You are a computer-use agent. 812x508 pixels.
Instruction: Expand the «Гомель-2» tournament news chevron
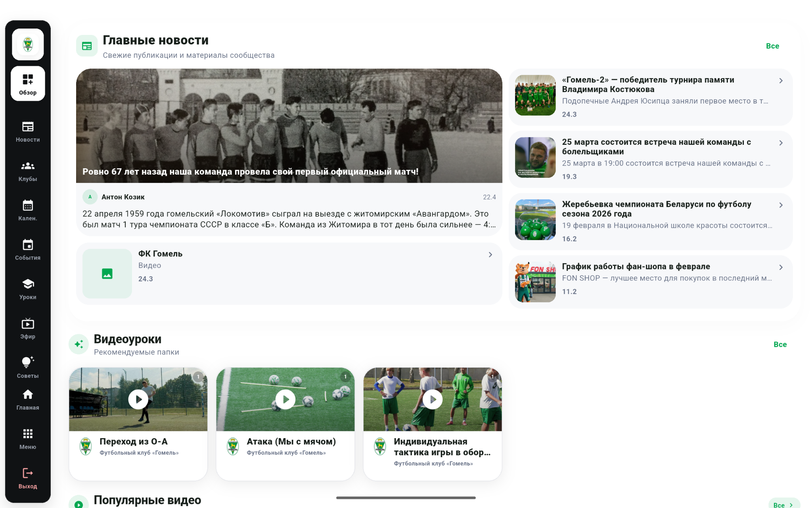pyautogui.click(x=781, y=81)
